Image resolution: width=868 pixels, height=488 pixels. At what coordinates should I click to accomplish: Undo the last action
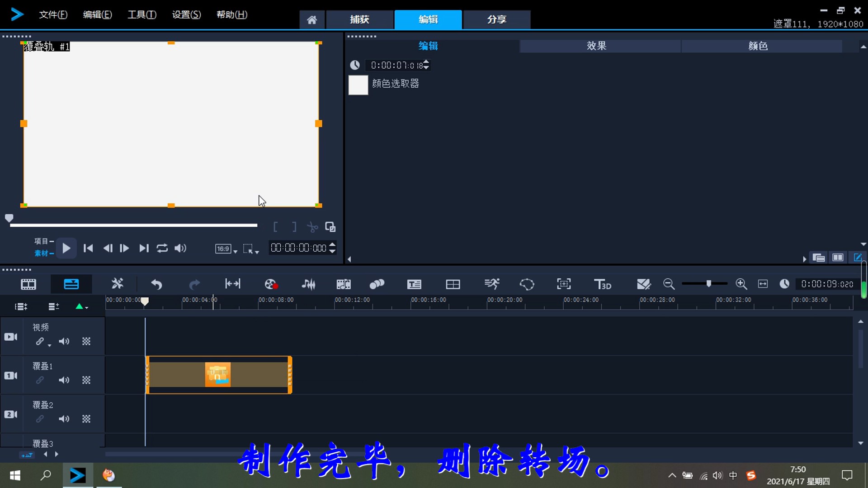click(x=156, y=284)
